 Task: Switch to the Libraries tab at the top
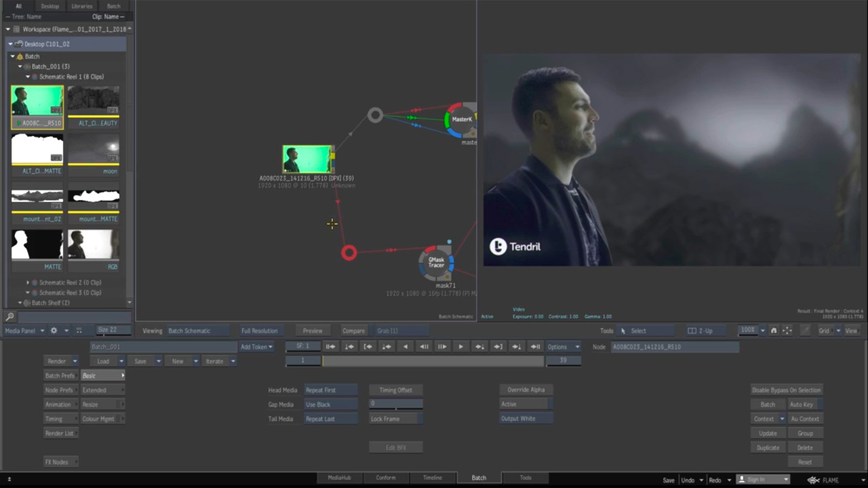[81, 6]
